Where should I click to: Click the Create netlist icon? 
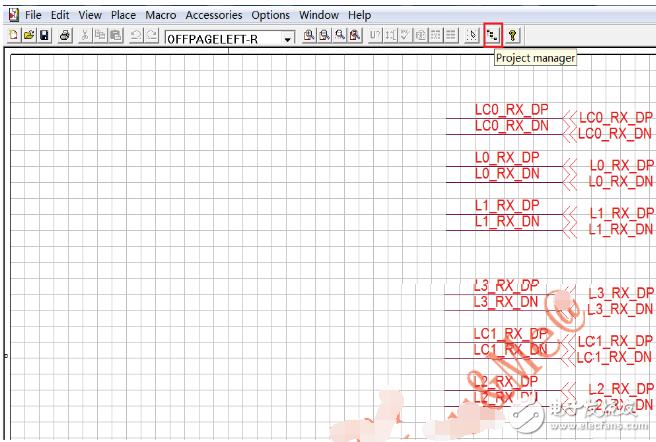pos(420,35)
